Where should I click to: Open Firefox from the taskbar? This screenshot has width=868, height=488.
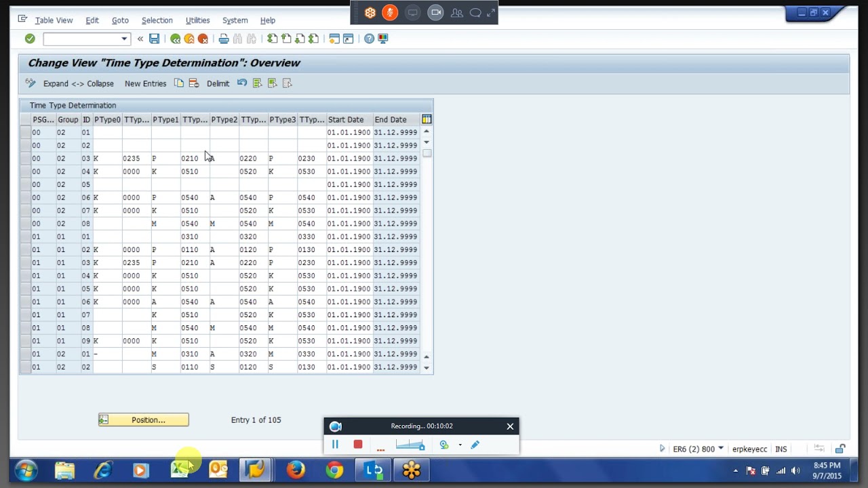pos(296,470)
